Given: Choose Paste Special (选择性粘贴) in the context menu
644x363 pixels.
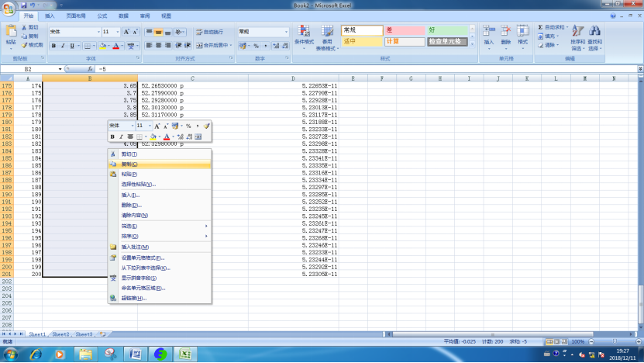Looking at the screenshot, I should 160,184.
